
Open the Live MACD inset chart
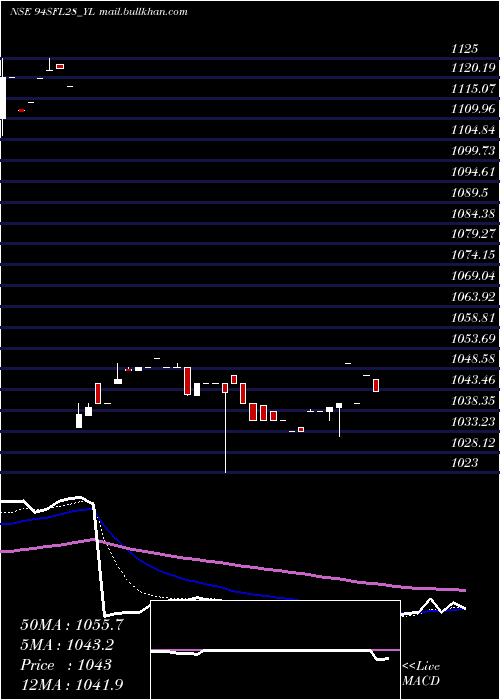[x=275, y=650]
